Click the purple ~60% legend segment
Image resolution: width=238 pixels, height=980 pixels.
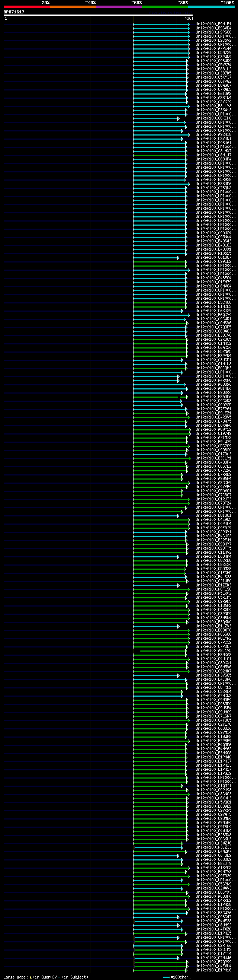[x=119, y=6]
